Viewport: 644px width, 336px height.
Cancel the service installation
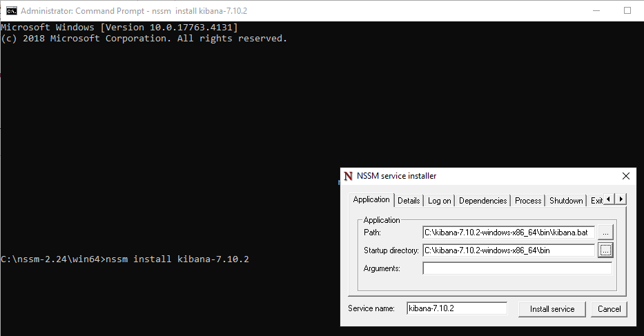[x=609, y=309]
